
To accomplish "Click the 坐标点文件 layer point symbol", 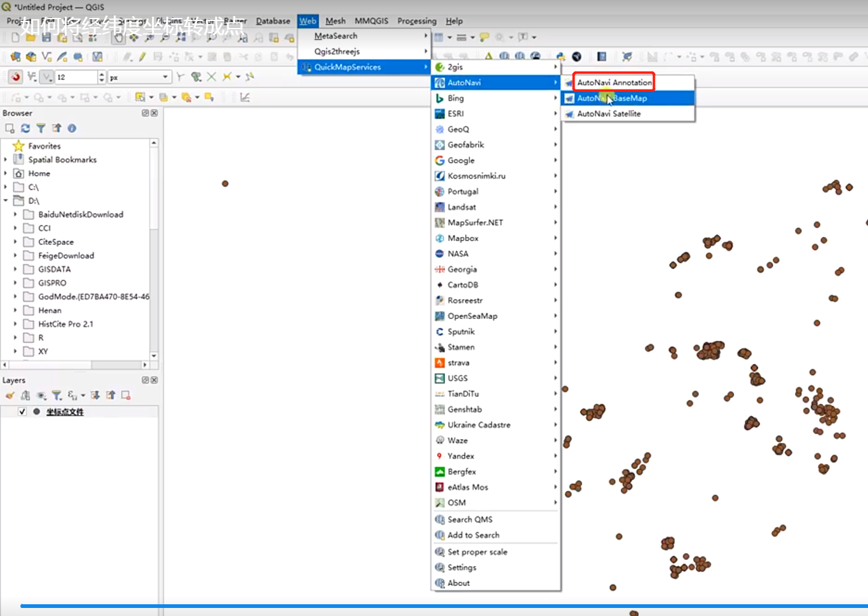I will click(36, 411).
